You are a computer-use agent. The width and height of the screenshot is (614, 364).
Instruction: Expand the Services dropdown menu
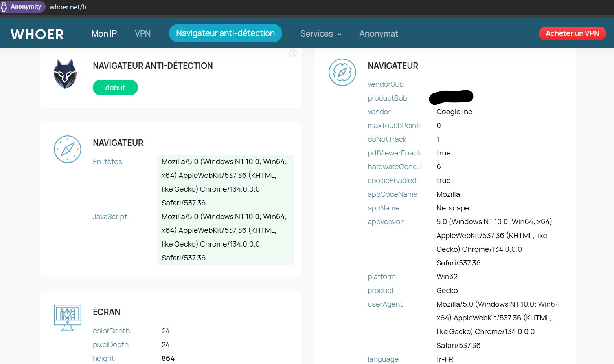(x=320, y=34)
